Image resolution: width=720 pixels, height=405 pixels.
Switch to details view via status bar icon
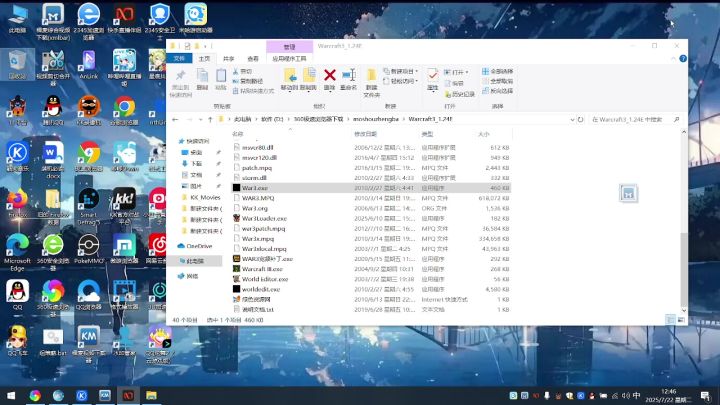(x=670, y=320)
